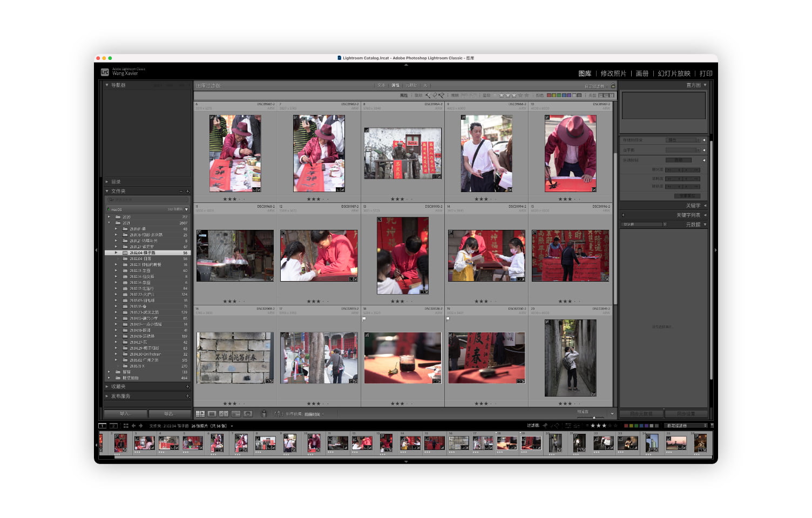Select 元数据 in the library filter bar
The width and height of the screenshot is (812, 518).
(x=411, y=85)
